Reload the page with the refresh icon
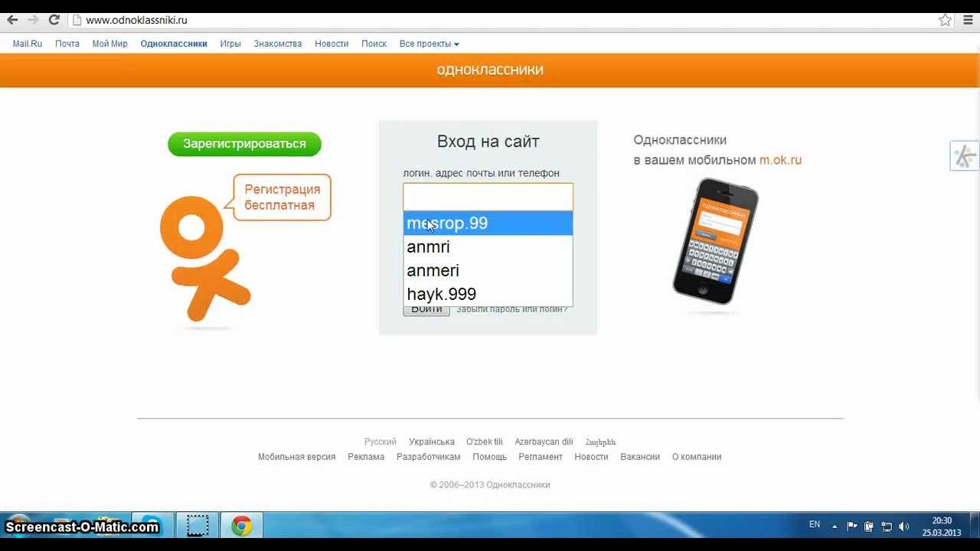980x551 pixels. point(54,21)
